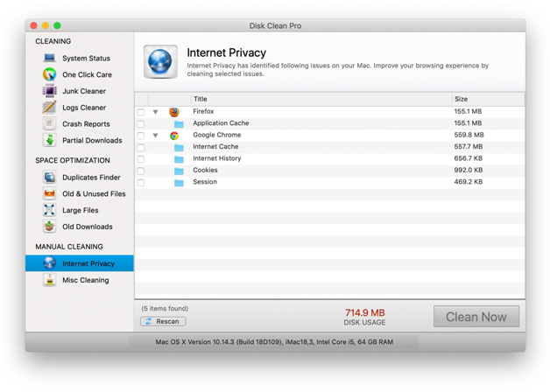Click the Crash Reports icon
The height and width of the screenshot is (392, 550).
coord(49,123)
